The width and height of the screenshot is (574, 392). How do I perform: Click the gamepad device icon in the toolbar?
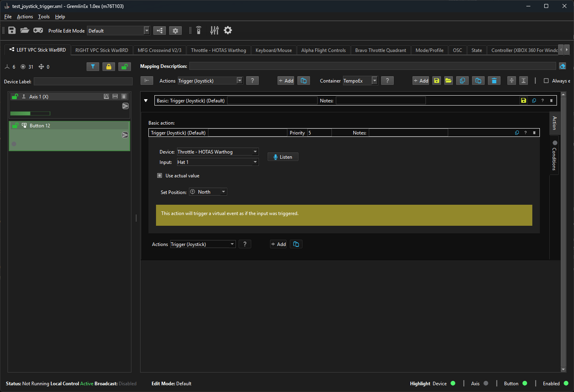pyautogui.click(x=38, y=31)
